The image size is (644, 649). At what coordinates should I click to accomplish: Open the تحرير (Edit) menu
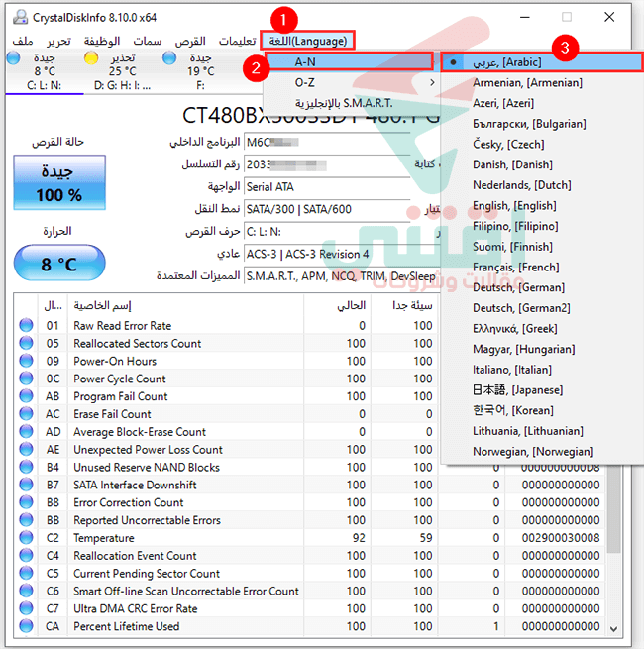[x=58, y=41]
